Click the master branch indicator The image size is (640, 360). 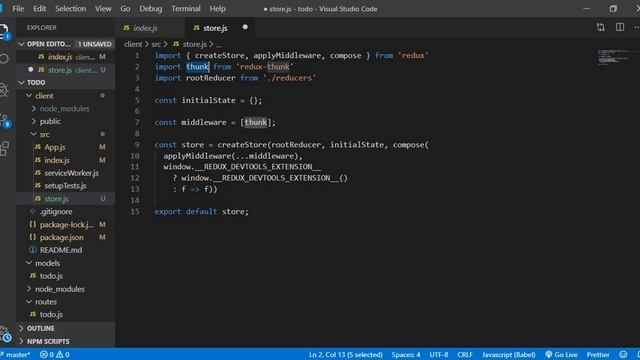16,355
